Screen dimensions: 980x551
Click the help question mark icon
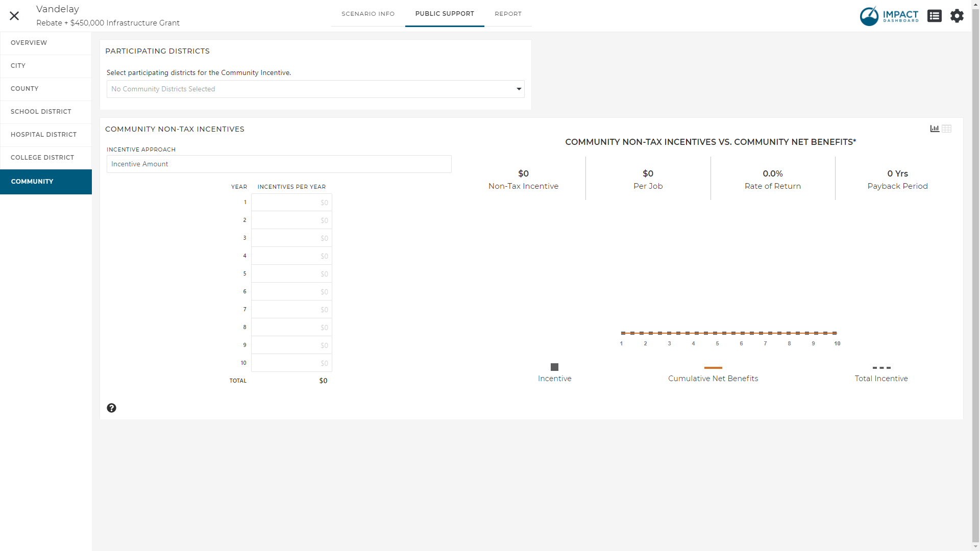[111, 408]
